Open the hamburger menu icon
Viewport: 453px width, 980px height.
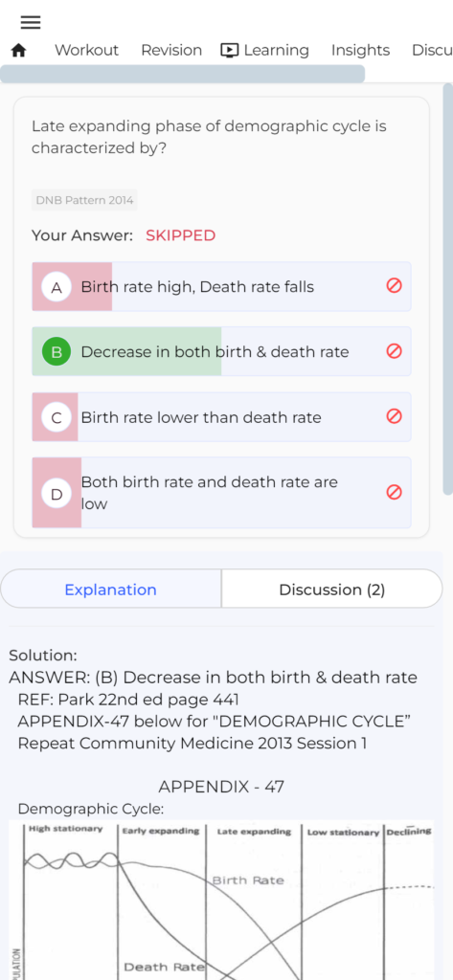[31, 23]
